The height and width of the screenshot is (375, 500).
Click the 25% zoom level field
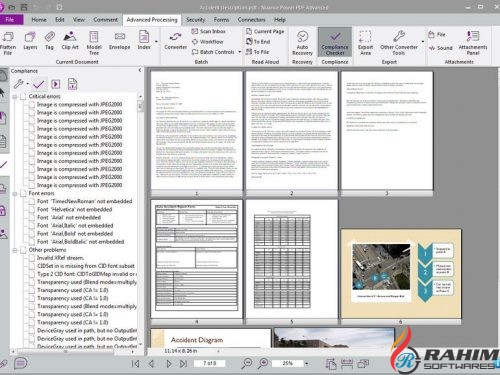[287, 363]
